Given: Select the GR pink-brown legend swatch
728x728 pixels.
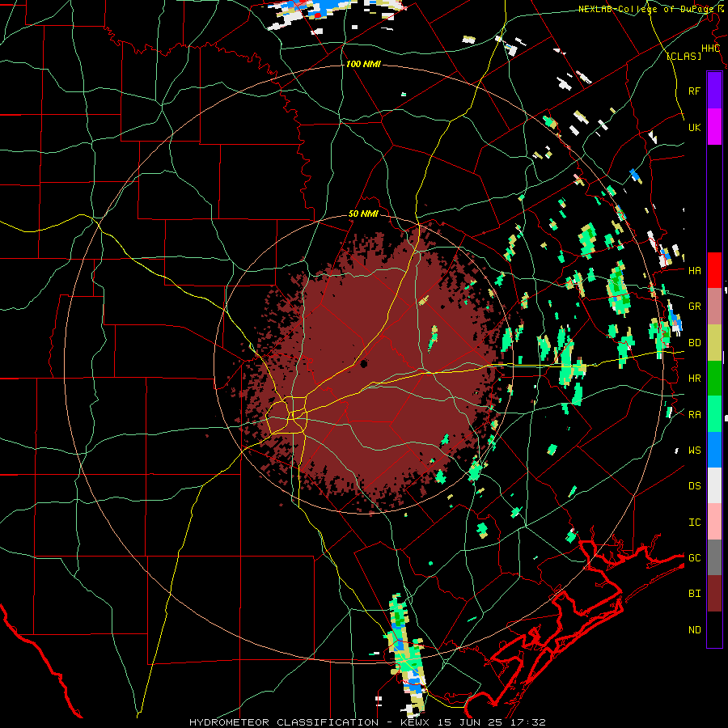Looking at the screenshot, I should 714,307.
